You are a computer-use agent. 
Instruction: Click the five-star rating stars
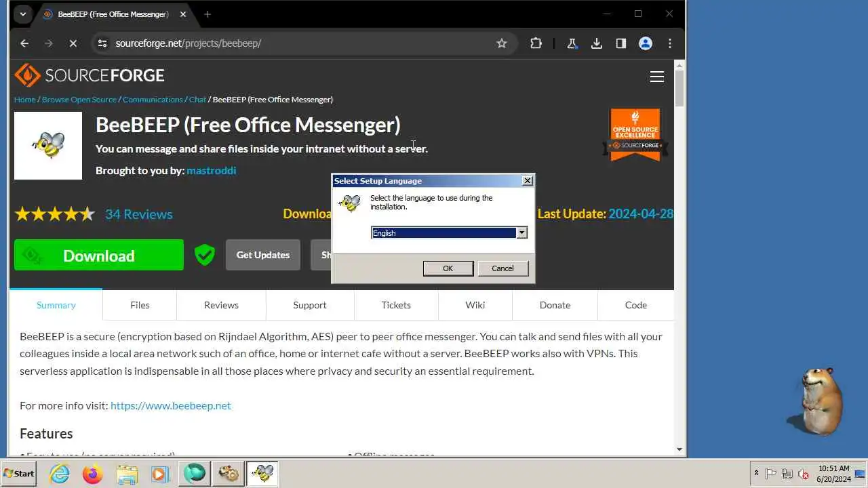(55, 214)
